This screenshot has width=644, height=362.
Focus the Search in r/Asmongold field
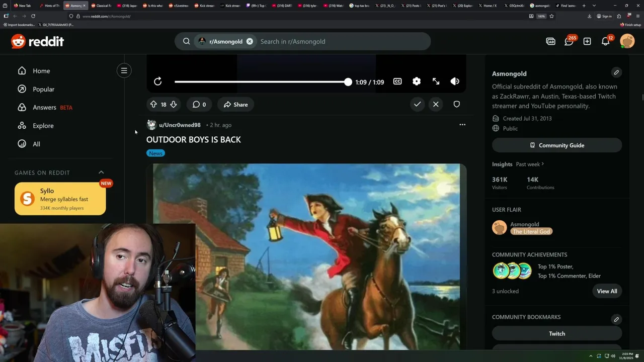(x=342, y=41)
